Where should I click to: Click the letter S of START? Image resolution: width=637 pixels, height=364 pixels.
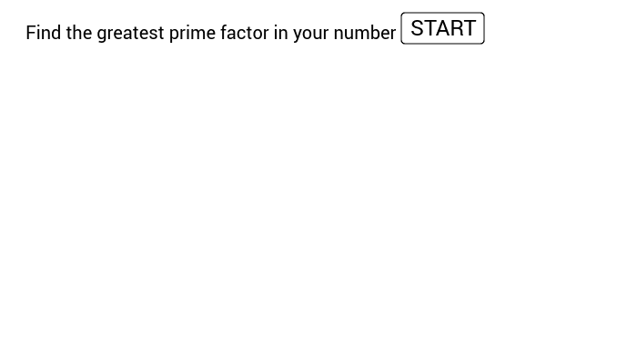pyautogui.click(x=417, y=28)
